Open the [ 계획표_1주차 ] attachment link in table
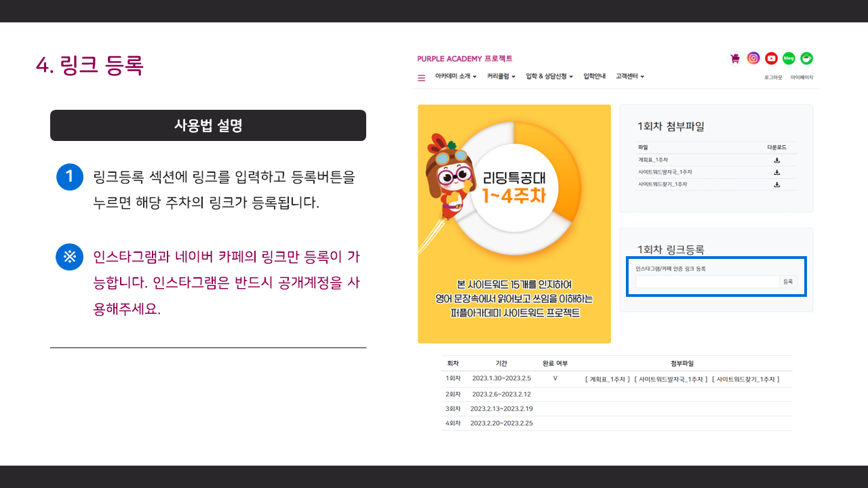Screen dimensions: 868x488 [x=607, y=379]
